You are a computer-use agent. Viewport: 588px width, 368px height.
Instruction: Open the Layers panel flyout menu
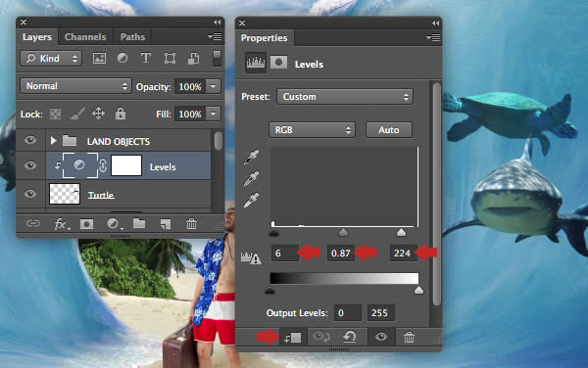tap(215, 36)
